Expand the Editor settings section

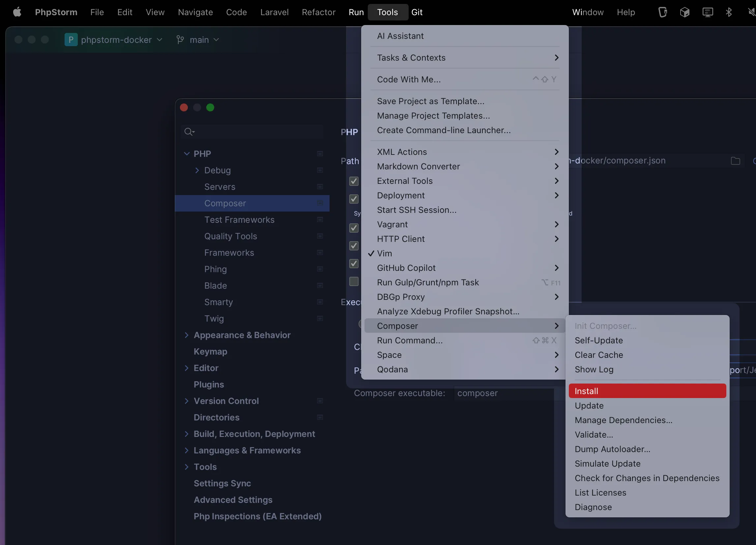point(187,368)
